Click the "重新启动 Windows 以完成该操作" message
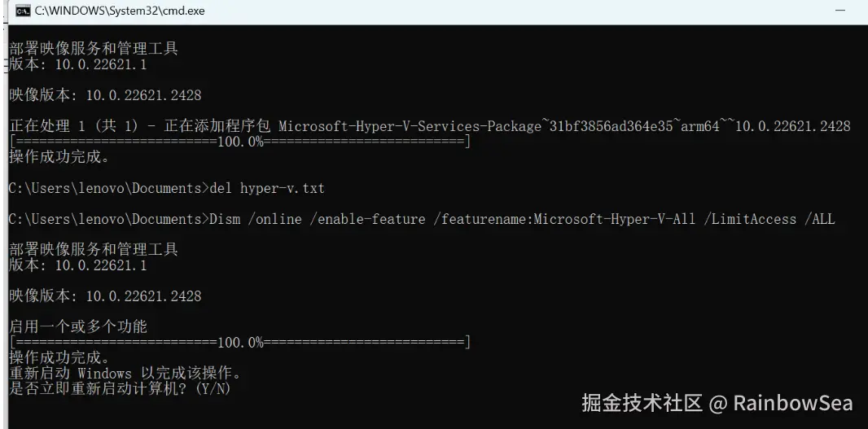Viewport: 868px width, 429px height. point(125,373)
